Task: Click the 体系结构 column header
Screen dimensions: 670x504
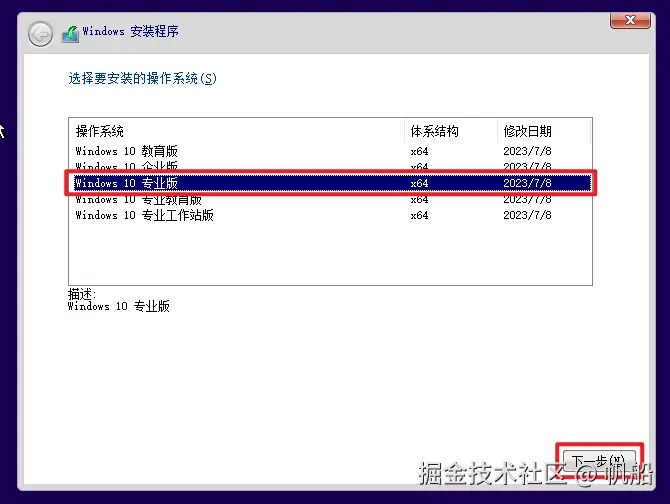Action: tap(451, 131)
